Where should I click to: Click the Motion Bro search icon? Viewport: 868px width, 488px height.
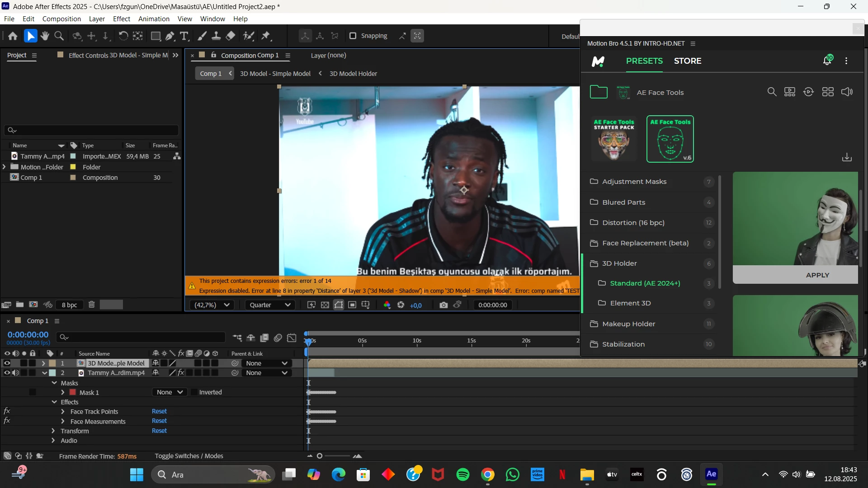point(772,92)
